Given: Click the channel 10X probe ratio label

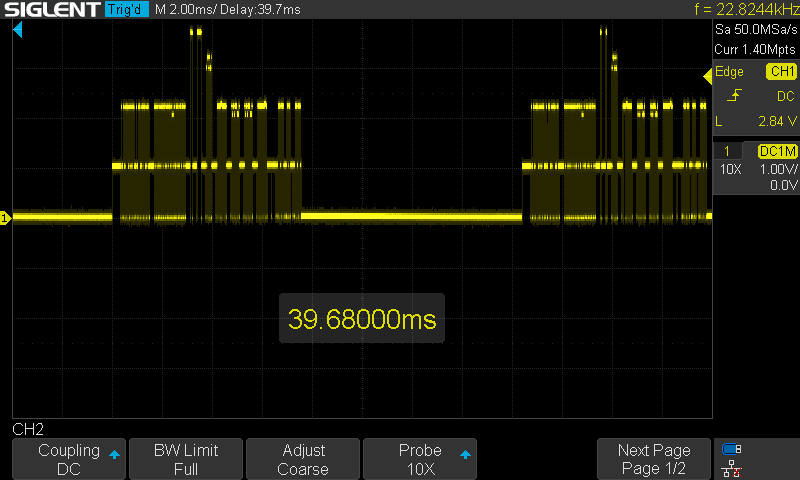Looking at the screenshot, I should (x=730, y=169).
